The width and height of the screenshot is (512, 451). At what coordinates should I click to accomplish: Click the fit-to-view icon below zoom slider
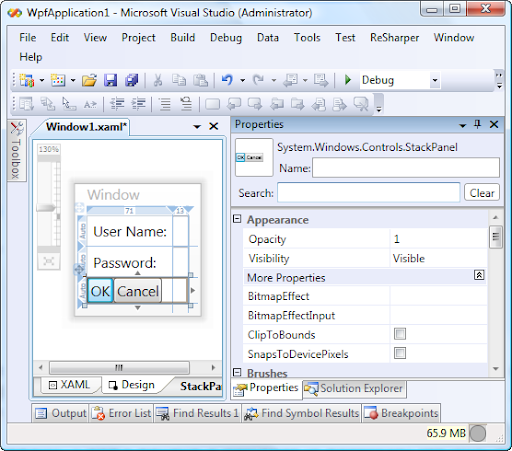click(49, 261)
